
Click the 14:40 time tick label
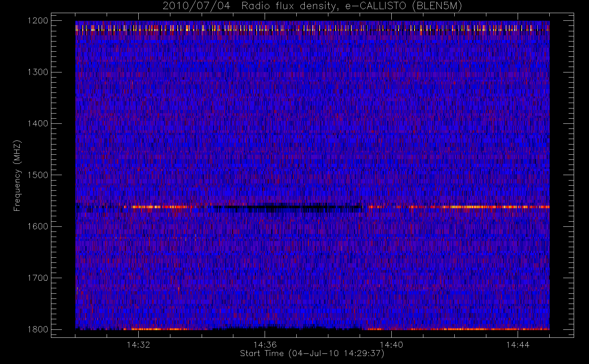click(391, 345)
